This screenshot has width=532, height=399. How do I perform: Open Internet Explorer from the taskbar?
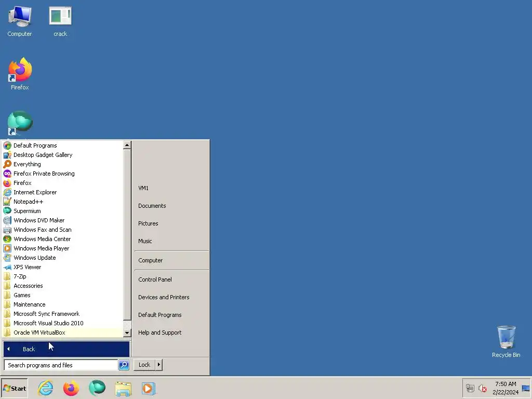tap(46, 388)
